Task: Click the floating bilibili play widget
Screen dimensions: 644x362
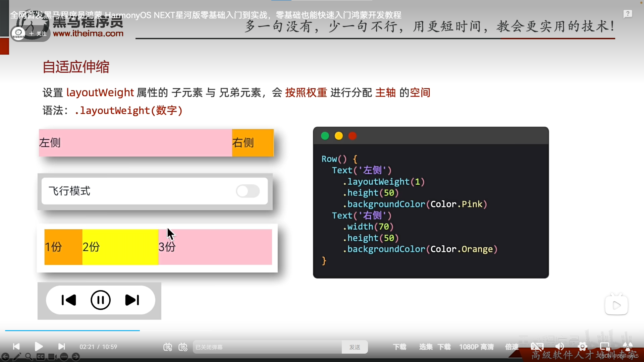Action: pyautogui.click(x=616, y=305)
